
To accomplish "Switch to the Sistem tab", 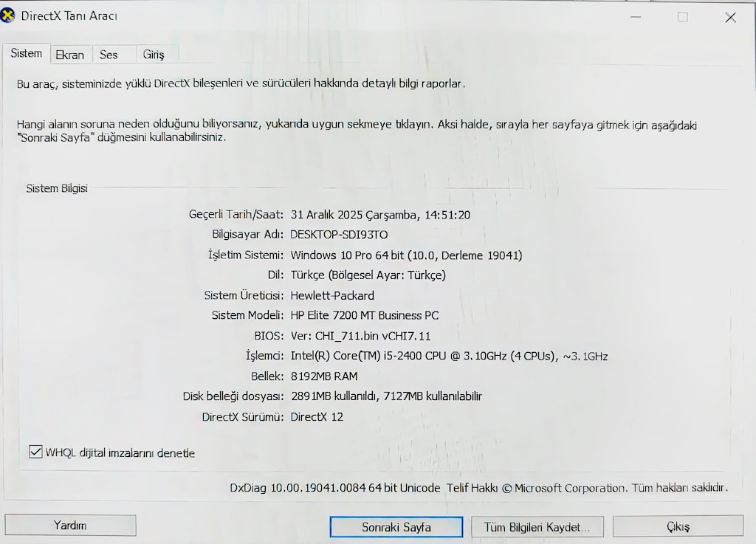I will (x=27, y=53).
